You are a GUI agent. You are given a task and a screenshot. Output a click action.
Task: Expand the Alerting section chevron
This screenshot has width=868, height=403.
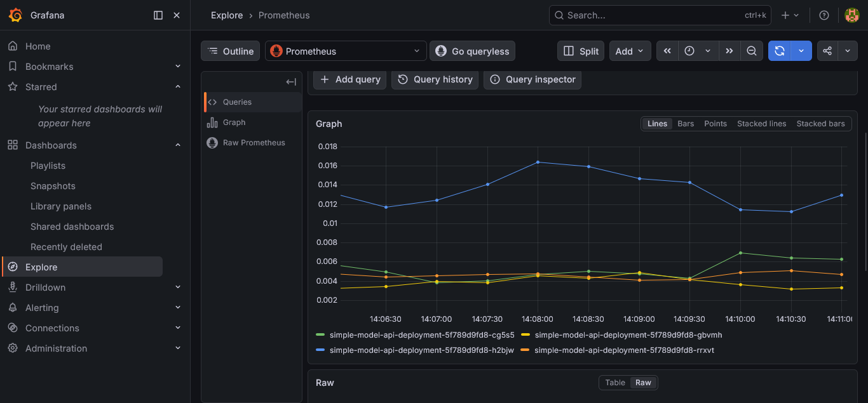[x=178, y=308]
